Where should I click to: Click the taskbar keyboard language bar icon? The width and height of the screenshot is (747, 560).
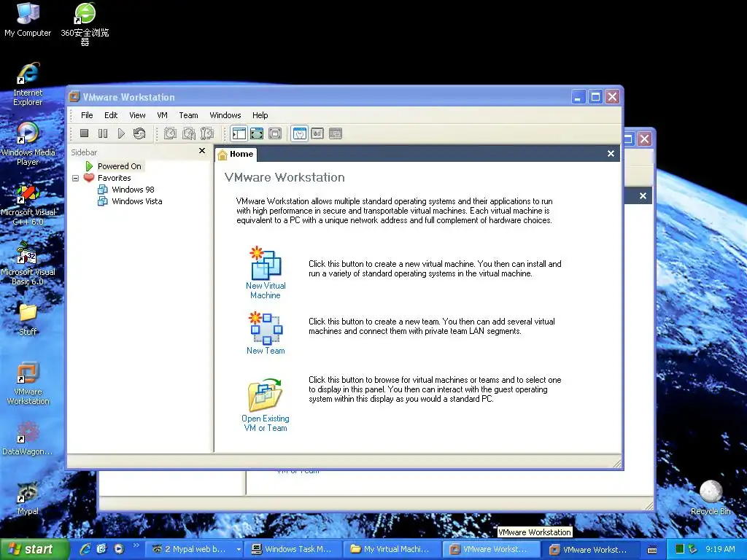click(x=652, y=550)
